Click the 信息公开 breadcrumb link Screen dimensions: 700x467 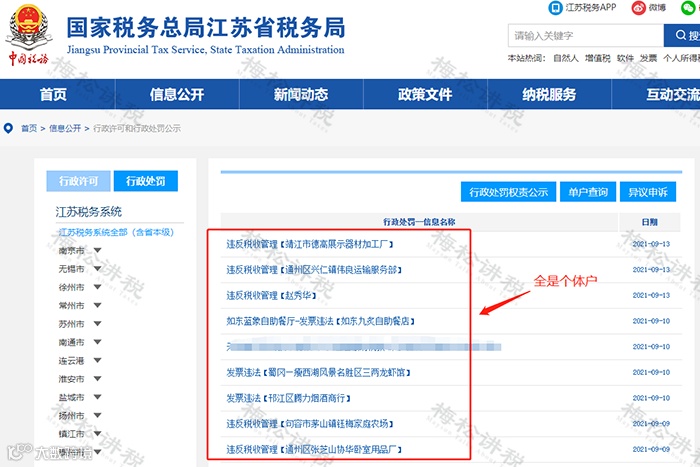(x=65, y=129)
